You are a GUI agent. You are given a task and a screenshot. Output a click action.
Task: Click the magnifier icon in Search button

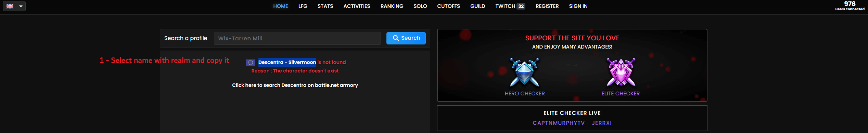pos(396,38)
